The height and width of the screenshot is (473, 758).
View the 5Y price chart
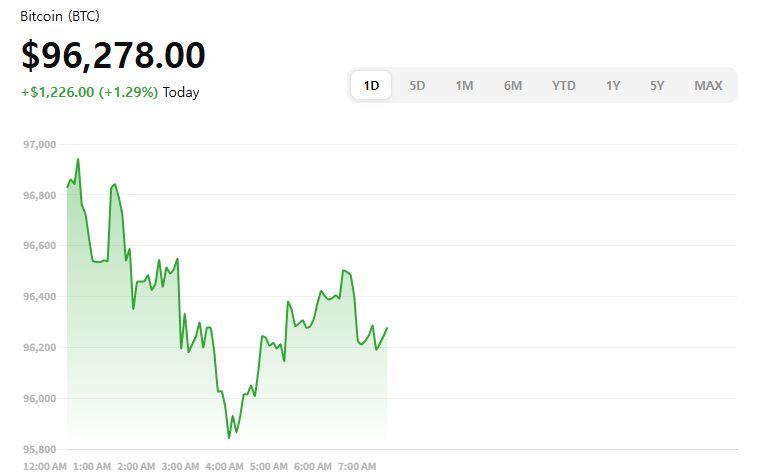click(657, 85)
